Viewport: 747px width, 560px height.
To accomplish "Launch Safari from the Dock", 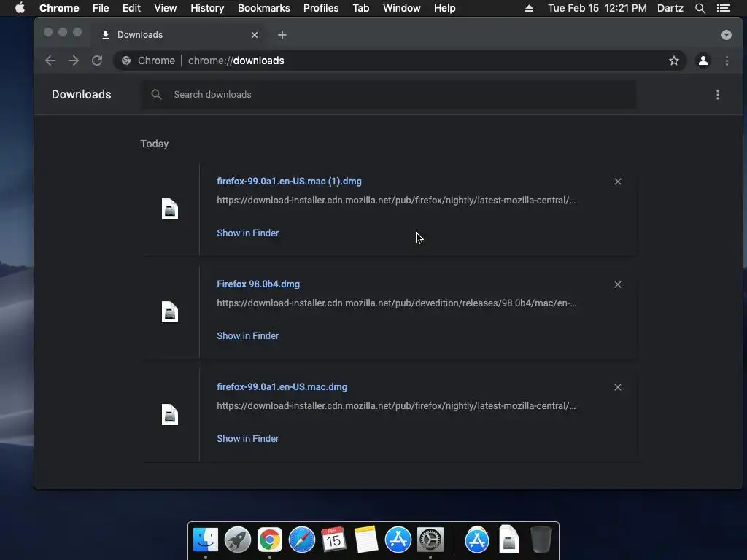I will [x=301, y=540].
